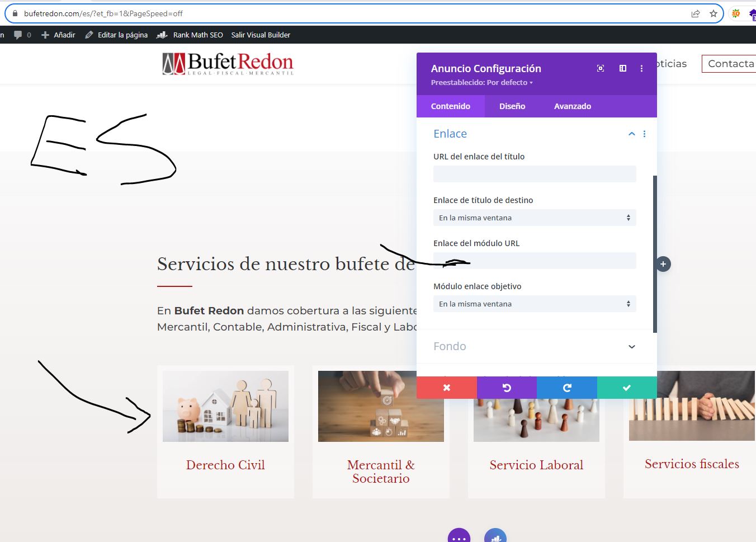Click the settings modal scrollbar
Screen dimensions: 756x542
[655, 254]
